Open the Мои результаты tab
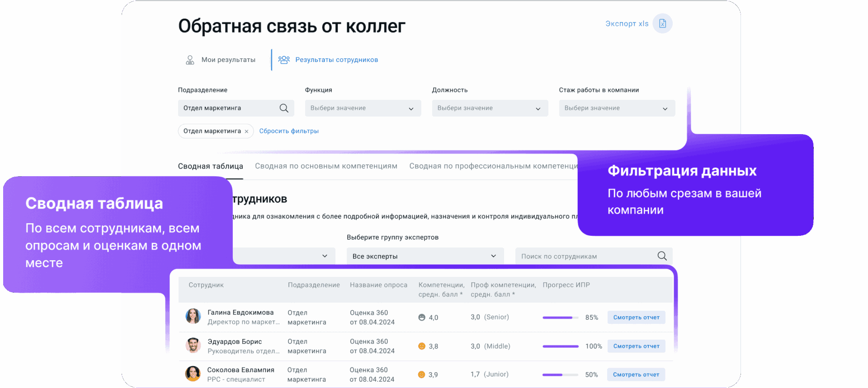The width and height of the screenshot is (868, 388). [221, 60]
